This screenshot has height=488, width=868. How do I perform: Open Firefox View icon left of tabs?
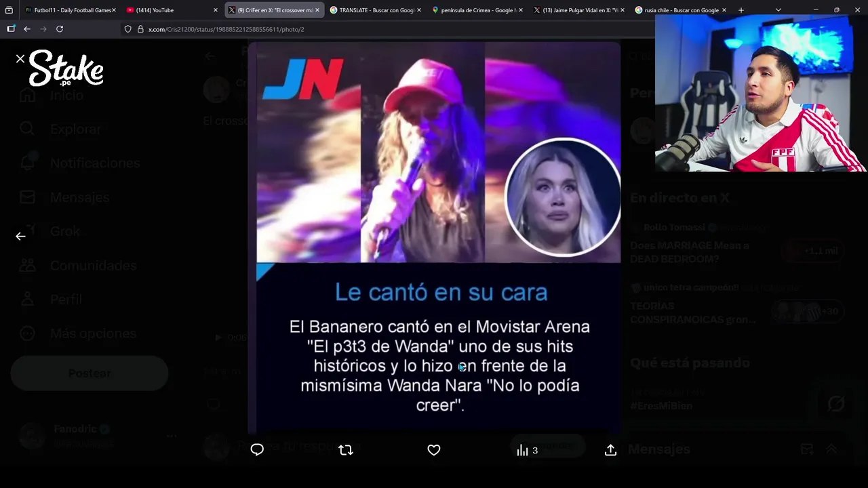point(9,10)
